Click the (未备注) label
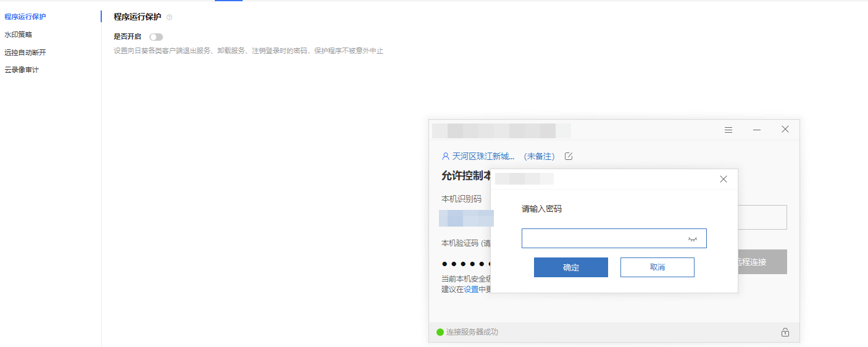This screenshot has width=868, height=347. click(x=540, y=156)
